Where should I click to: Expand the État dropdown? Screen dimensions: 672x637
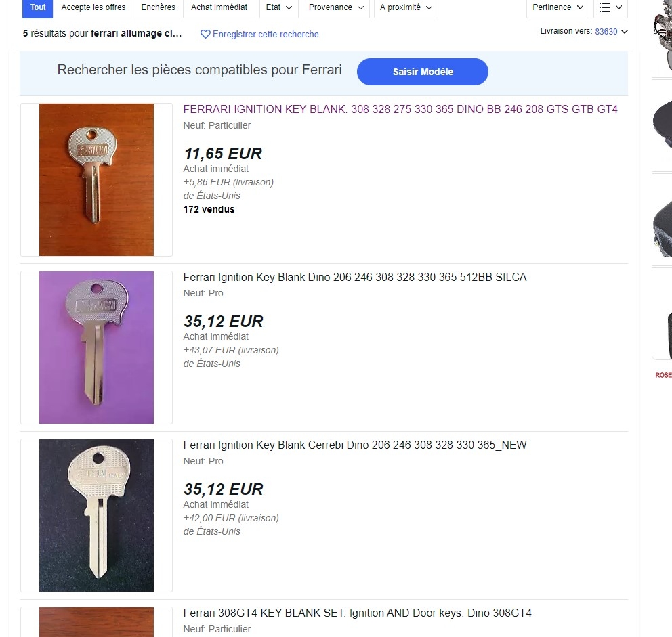click(x=279, y=7)
